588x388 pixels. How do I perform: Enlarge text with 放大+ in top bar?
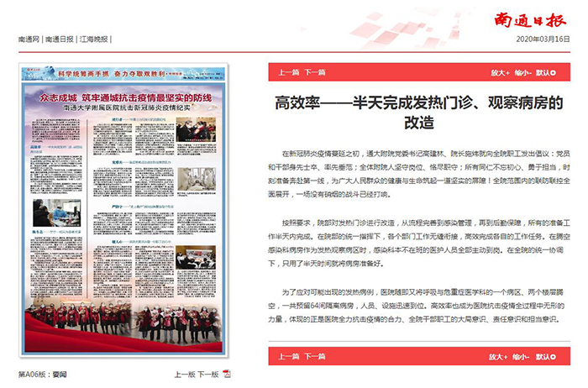pos(501,73)
